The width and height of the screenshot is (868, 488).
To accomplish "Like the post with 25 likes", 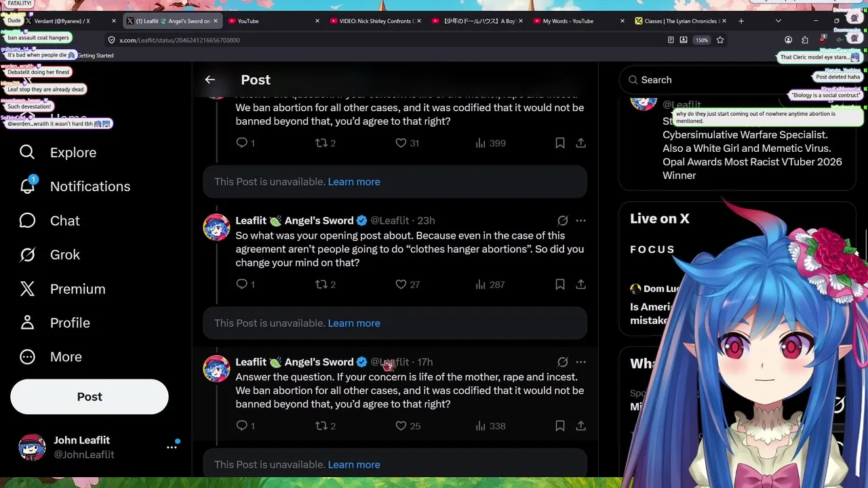I will pos(407,426).
